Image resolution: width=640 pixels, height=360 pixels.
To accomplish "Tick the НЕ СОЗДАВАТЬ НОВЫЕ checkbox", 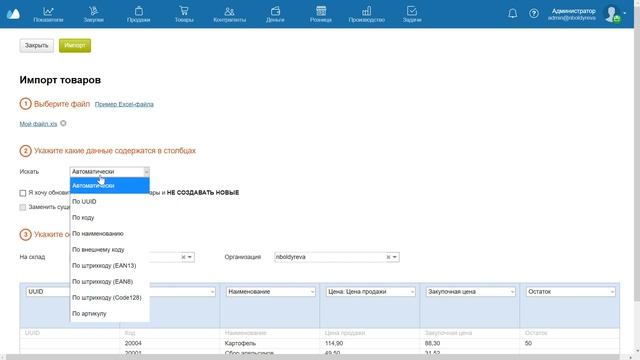I will pyautogui.click(x=23, y=193).
